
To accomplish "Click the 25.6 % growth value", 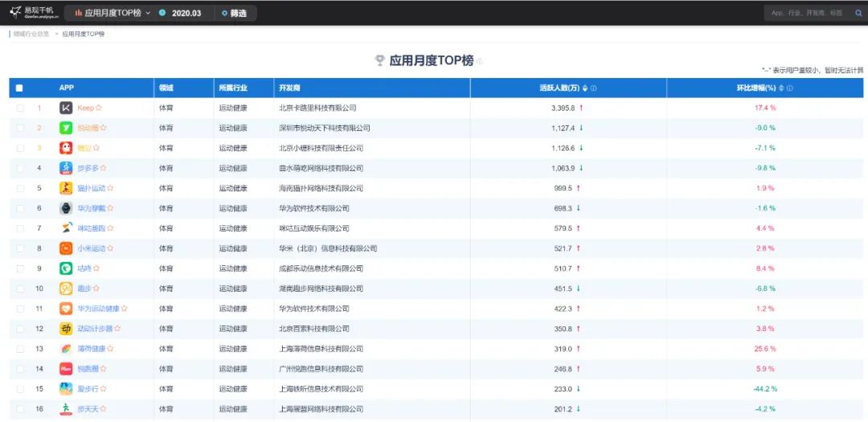I will (765, 349).
